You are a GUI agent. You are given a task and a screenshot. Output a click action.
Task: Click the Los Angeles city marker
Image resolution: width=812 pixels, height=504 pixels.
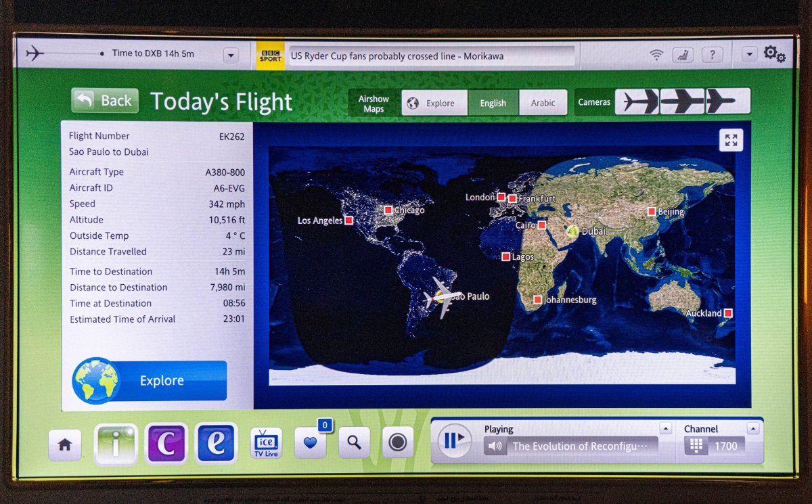click(x=348, y=221)
